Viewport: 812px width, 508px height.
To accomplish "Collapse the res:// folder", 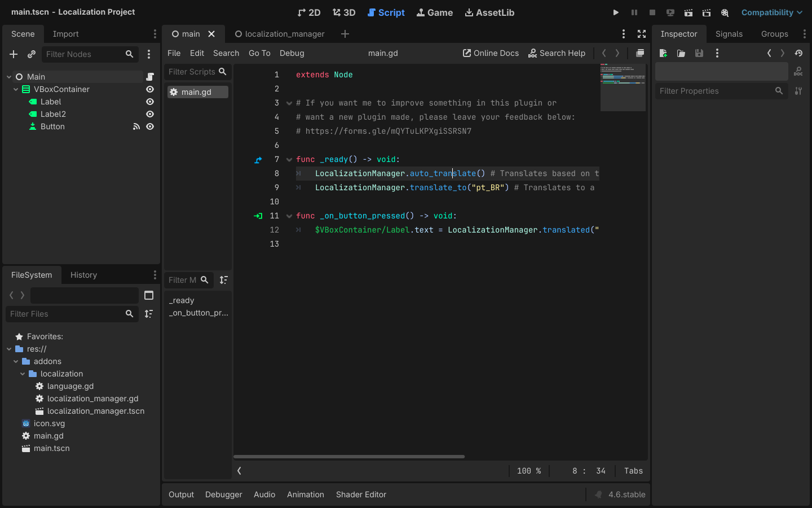I will point(9,349).
